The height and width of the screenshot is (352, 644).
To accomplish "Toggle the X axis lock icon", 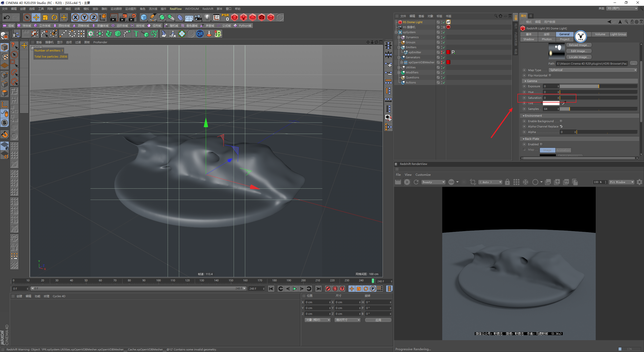I will pos(75,17).
